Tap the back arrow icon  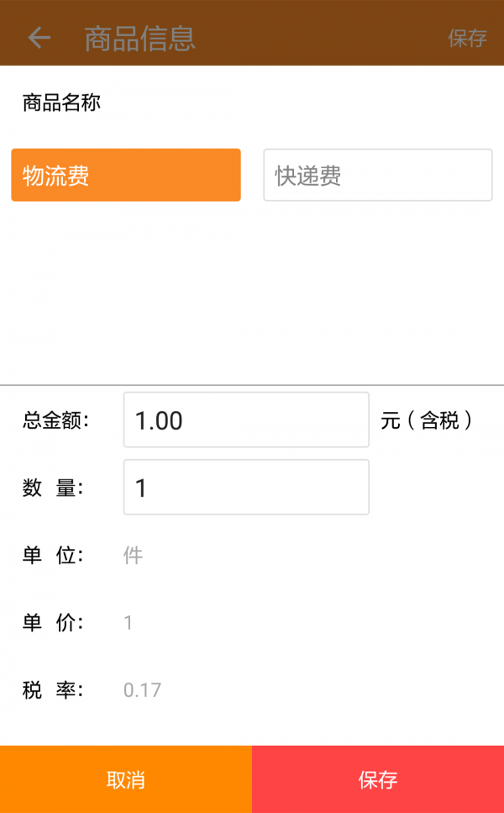coord(39,38)
